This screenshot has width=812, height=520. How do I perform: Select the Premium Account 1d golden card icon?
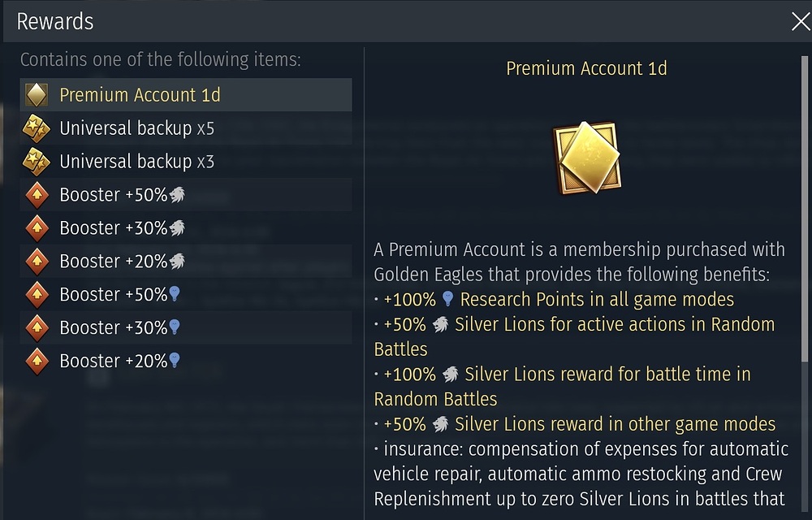(37, 95)
